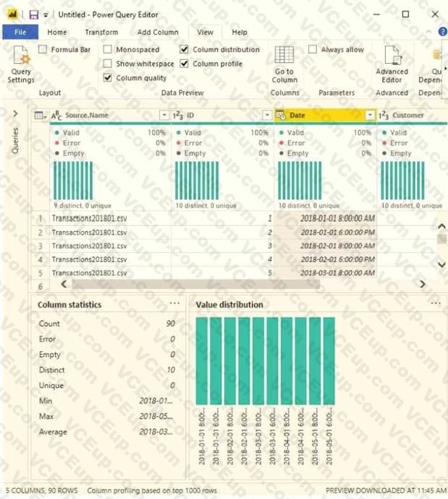This screenshot has height=499, width=448.
Task: Click the ID column distribution chart
Action: (x=197, y=180)
